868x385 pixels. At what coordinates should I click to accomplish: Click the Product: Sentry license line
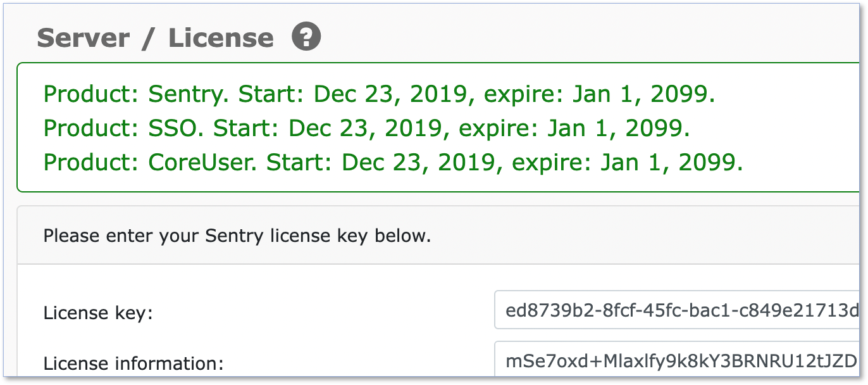380,95
